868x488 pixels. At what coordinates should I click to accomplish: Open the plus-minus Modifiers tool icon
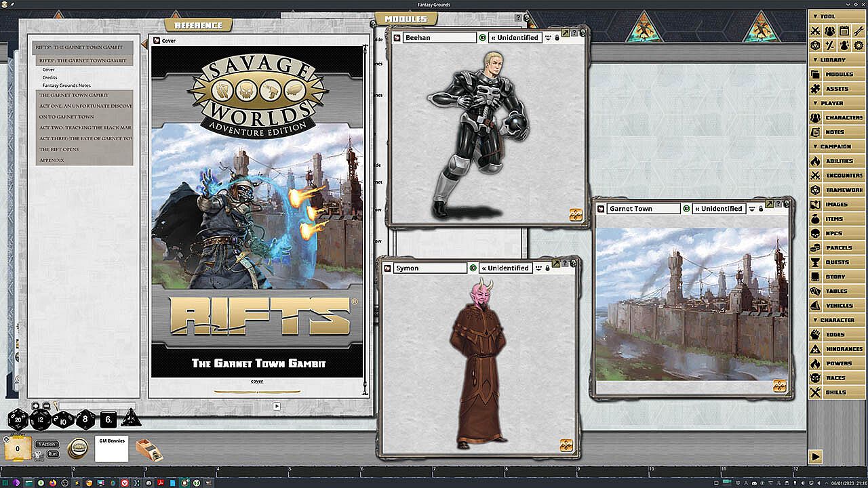[830, 45]
